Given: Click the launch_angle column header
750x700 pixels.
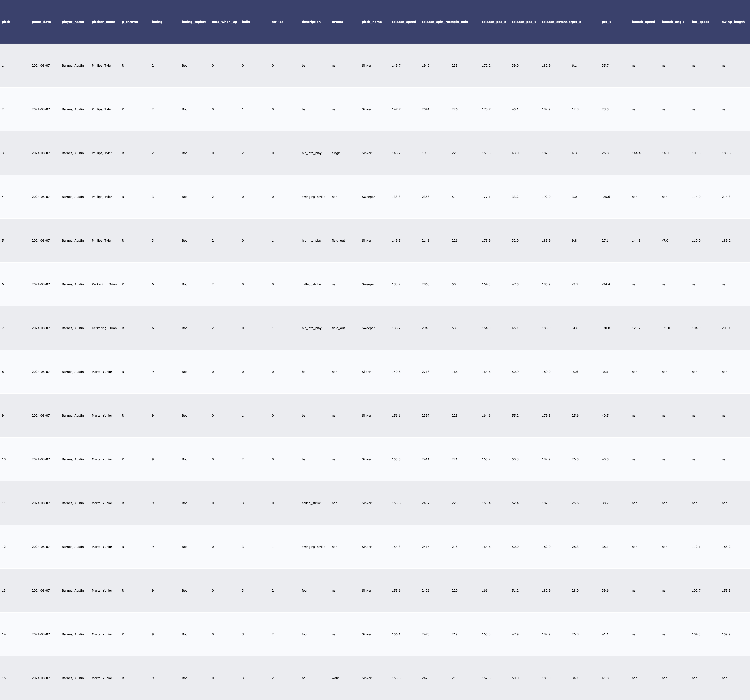Looking at the screenshot, I should [x=673, y=22].
